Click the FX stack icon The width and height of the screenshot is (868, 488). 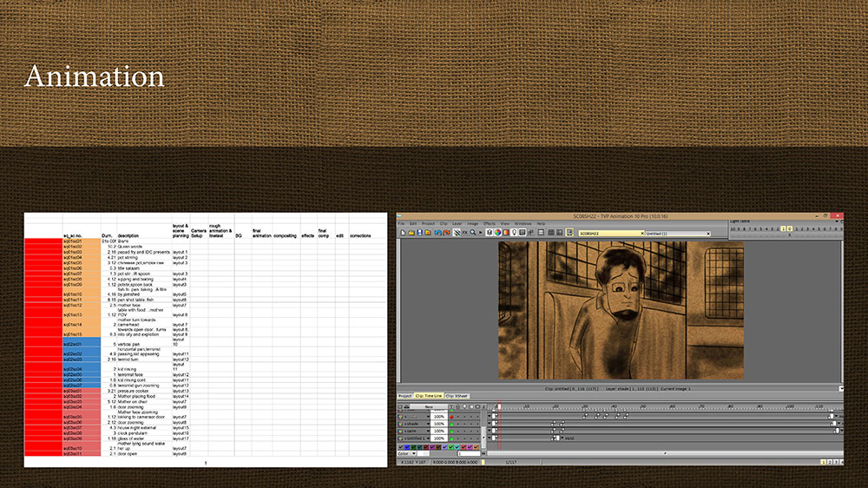coord(465,233)
